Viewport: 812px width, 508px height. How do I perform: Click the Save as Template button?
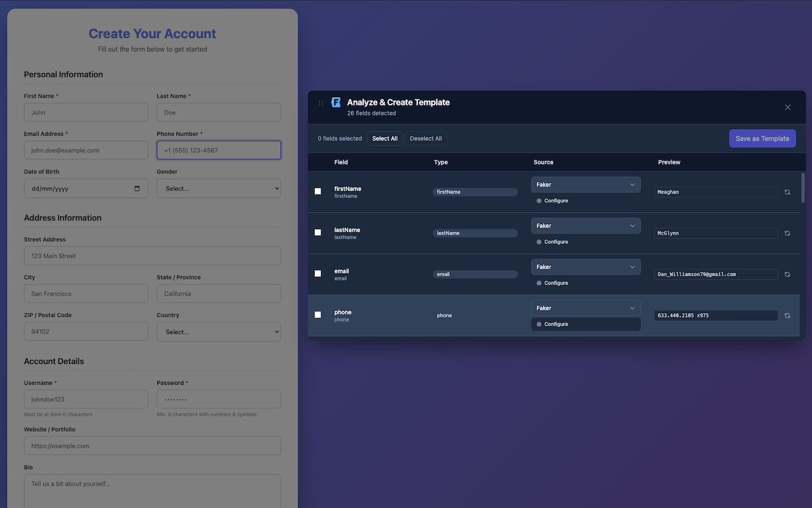[x=762, y=138]
